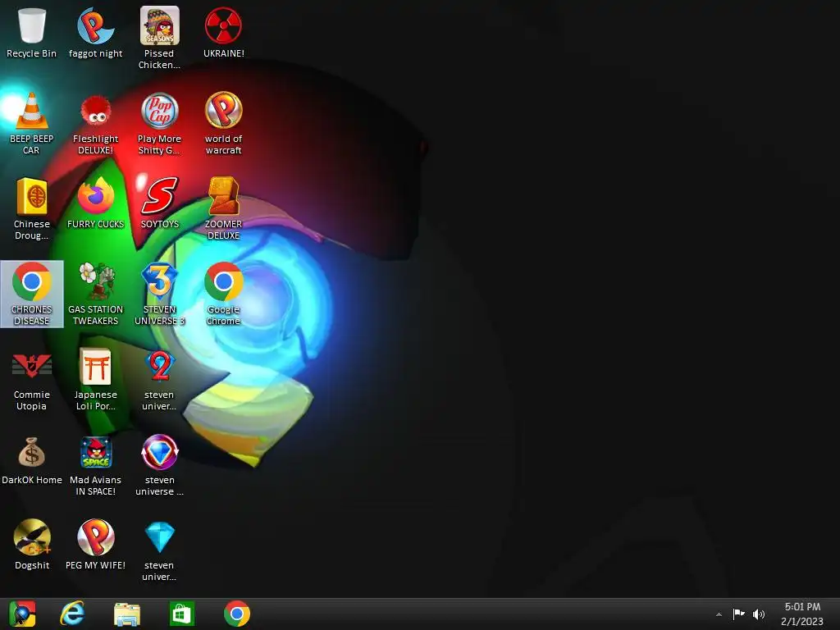Launch the ZOOMER DELUXE shortcut
This screenshot has width=840, height=630.
click(x=223, y=196)
